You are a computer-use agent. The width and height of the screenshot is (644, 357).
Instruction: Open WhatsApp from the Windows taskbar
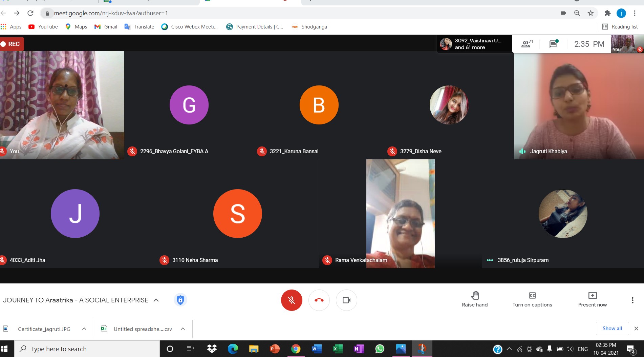coord(380,349)
